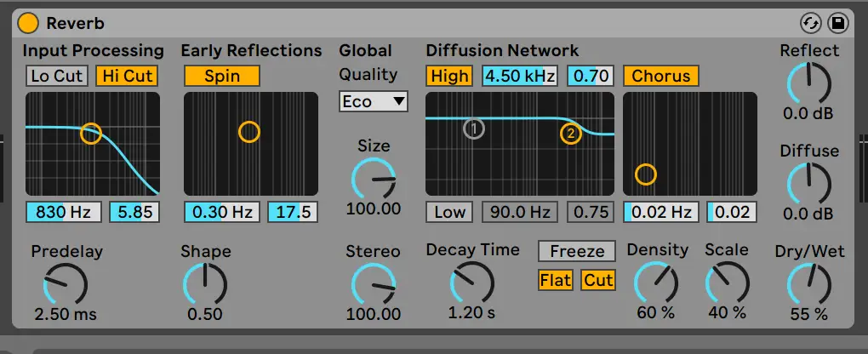Open the Quality dropdown showing Eco
Screen dimensions: 868x354
pos(374,101)
